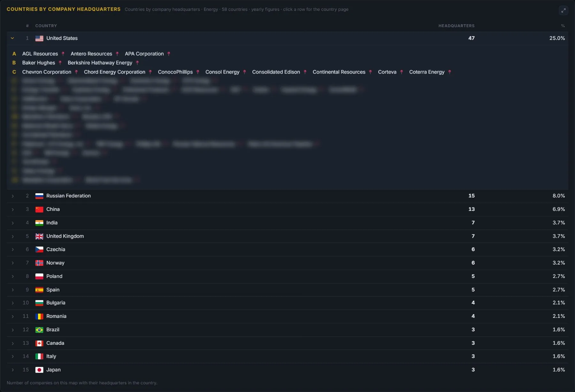Expand the China row chevron
Image resolution: width=575 pixels, height=392 pixels.
click(12, 209)
